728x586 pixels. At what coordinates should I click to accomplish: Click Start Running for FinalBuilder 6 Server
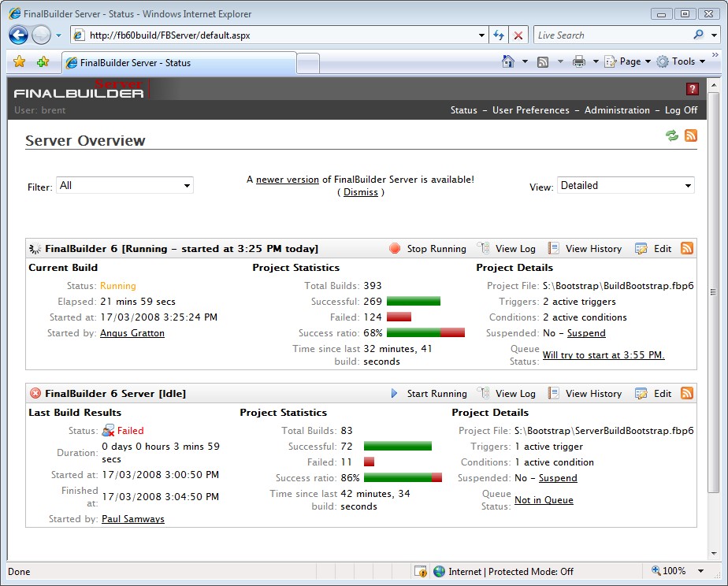point(429,394)
